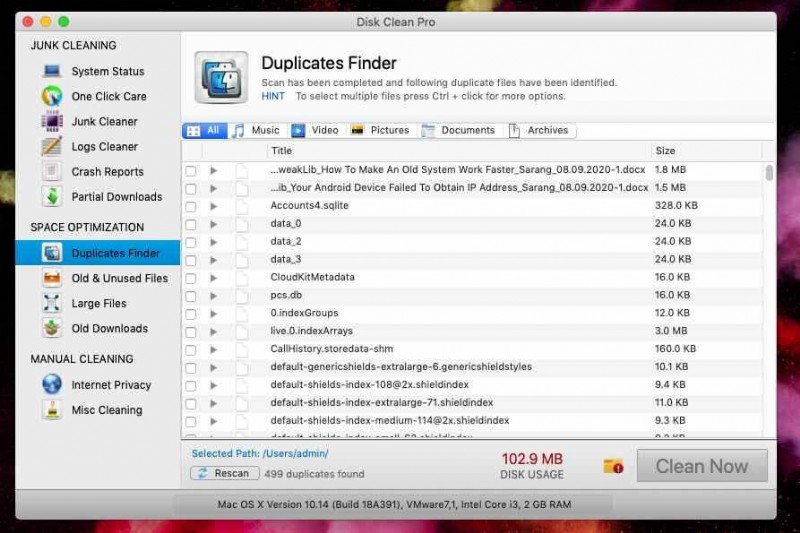Check CallHistory.storedata-shm checkbox
Image resolution: width=800 pixels, height=533 pixels.
(191, 350)
